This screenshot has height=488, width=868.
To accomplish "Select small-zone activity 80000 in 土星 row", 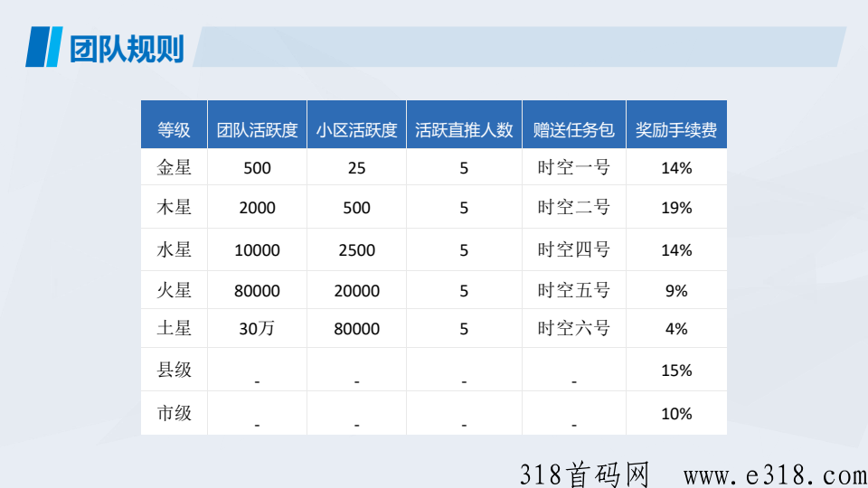I will tap(356, 329).
